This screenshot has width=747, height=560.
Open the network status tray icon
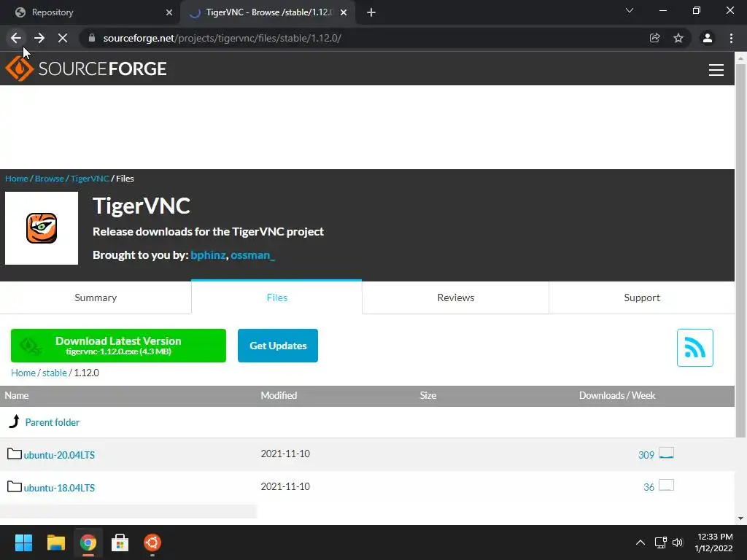click(660, 542)
